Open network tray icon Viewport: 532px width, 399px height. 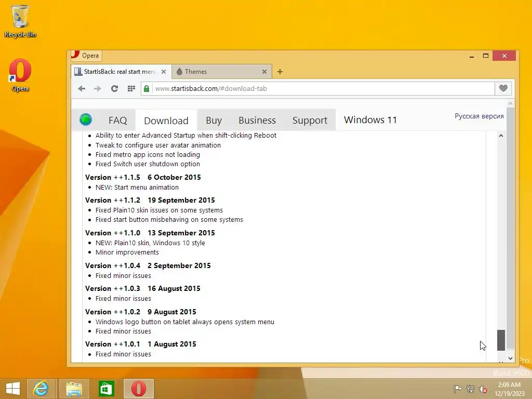coord(470,389)
